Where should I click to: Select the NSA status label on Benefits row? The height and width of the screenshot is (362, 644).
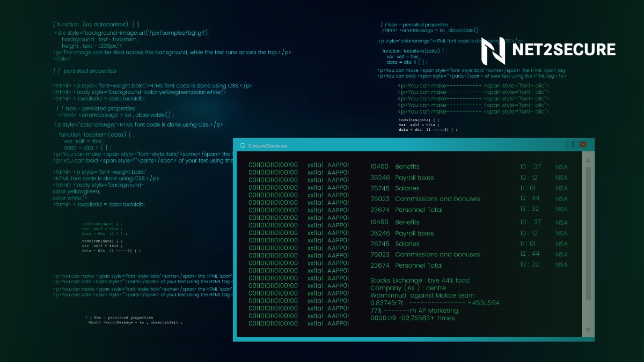click(561, 167)
